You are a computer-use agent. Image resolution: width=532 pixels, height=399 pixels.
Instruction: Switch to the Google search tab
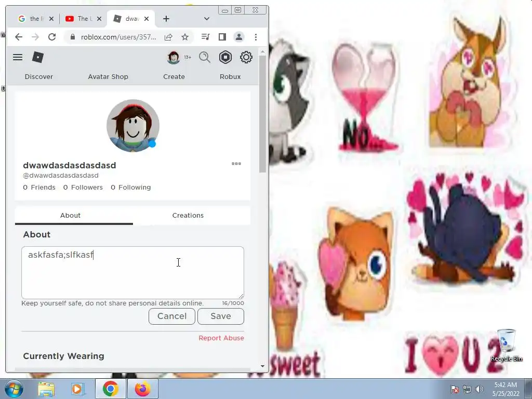pyautogui.click(x=36, y=19)
